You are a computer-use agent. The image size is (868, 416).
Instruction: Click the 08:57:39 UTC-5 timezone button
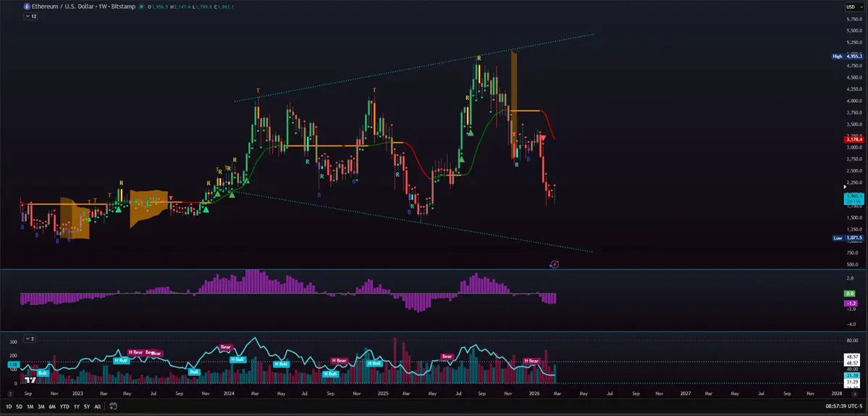point(843,407)
